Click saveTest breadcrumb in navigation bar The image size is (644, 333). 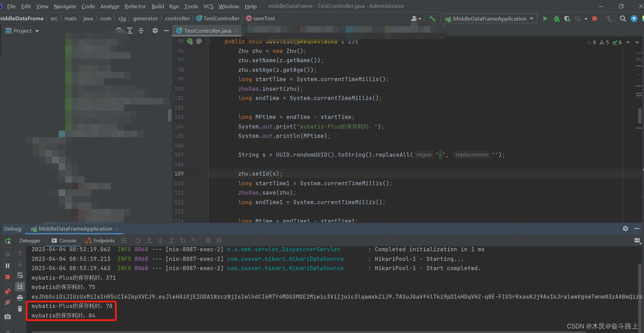261,18
